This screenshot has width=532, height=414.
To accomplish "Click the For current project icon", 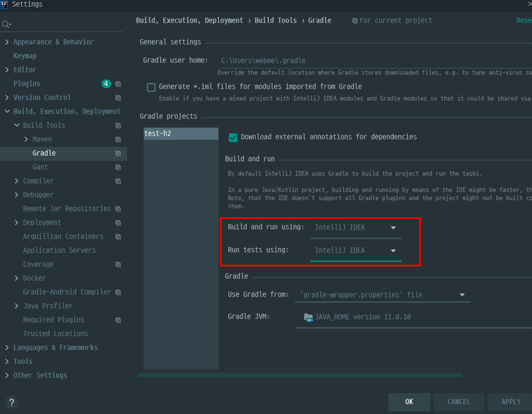I will point(355,21).
